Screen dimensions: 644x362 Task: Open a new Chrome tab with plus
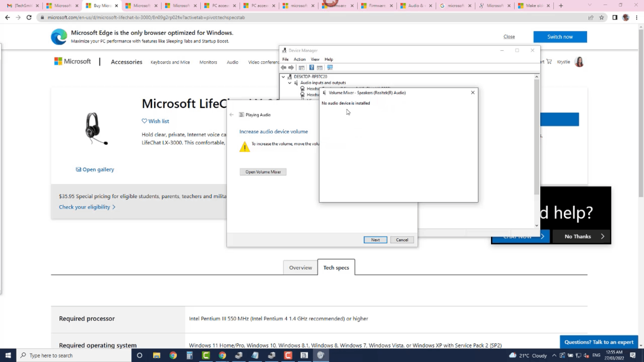point(561,6)
